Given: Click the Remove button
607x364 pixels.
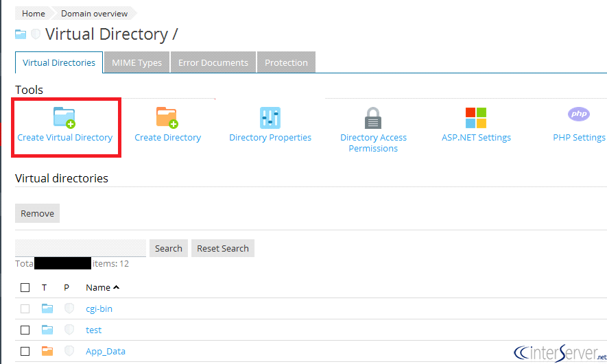Looking at the screenshot, I should [38, 213].
